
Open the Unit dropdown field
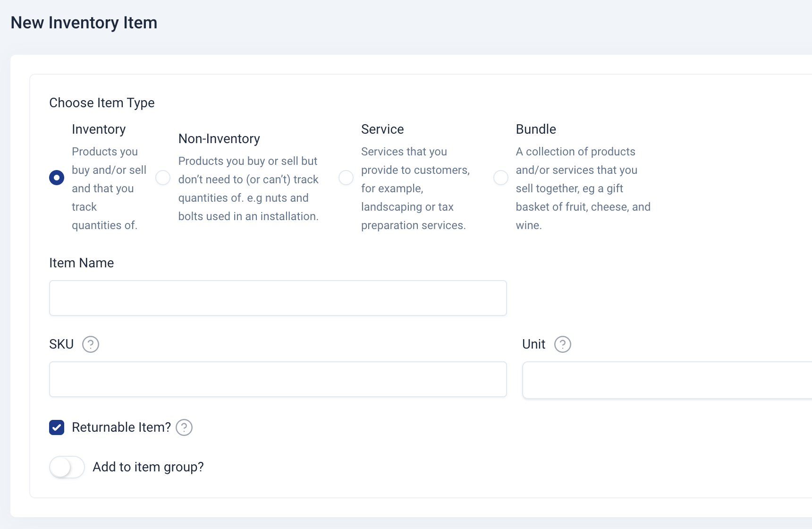[666, 380]
